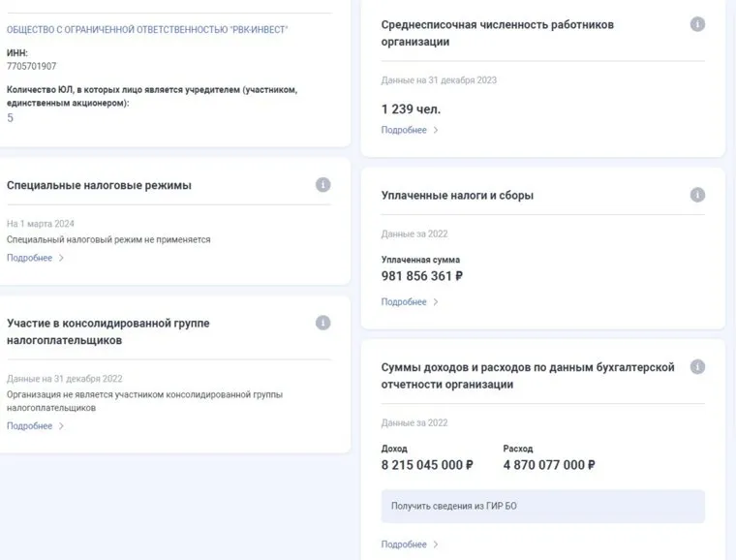
Task: Open Подробнее link under Специальные налоговые режимы
Action: click(x=30, y=258)
